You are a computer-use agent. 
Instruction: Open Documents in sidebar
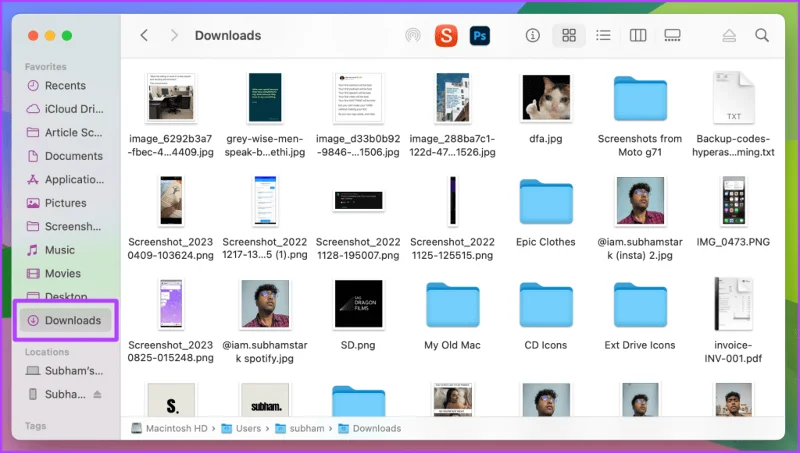(64, 156)
